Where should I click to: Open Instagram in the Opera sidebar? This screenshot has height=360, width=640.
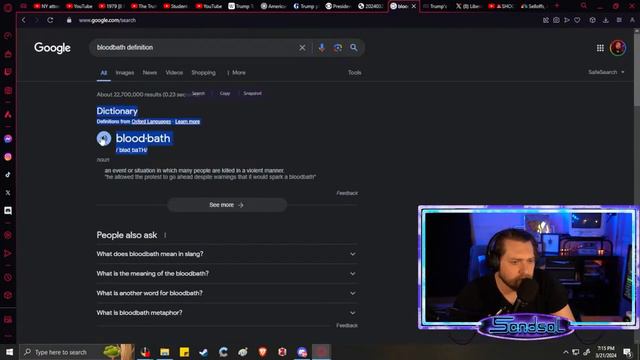[8, 157]
